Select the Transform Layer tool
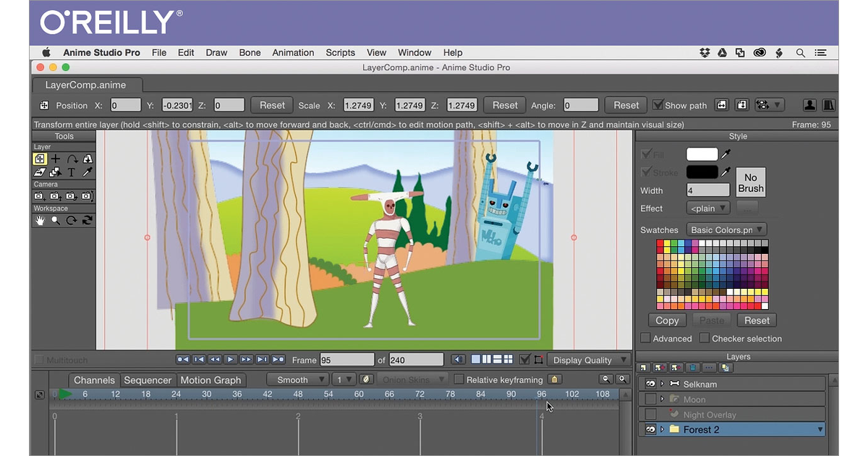The height and width of the screenshot is (456, 868). (40, 159)
